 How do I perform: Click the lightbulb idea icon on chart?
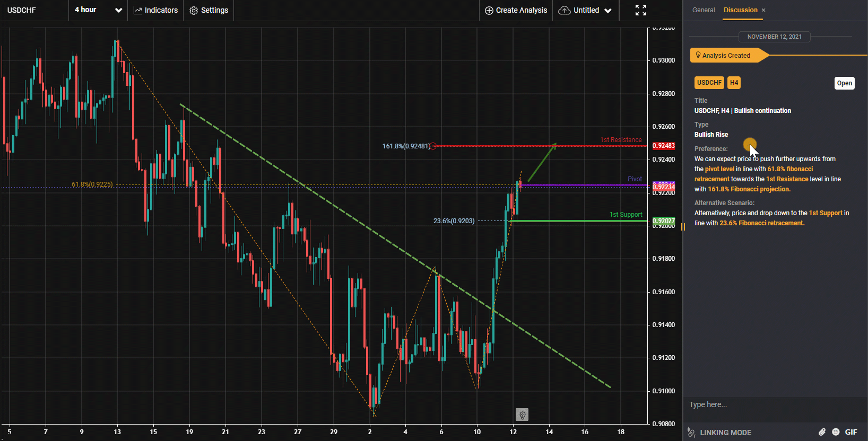click(x=522, y=414)
